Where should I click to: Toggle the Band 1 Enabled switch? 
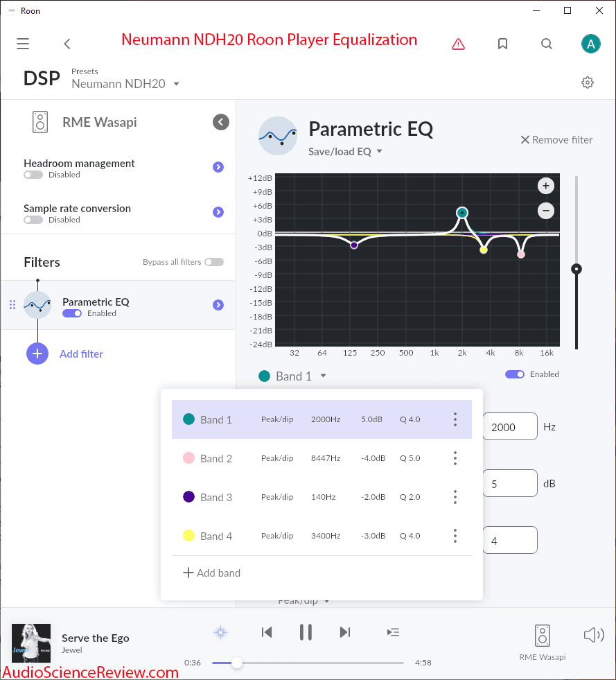[x=515, y=374]
